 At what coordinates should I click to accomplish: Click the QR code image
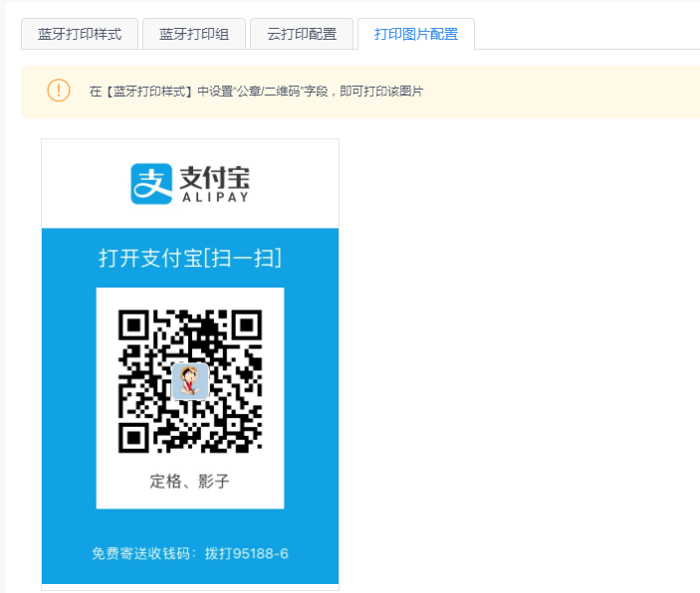point(190,381)
